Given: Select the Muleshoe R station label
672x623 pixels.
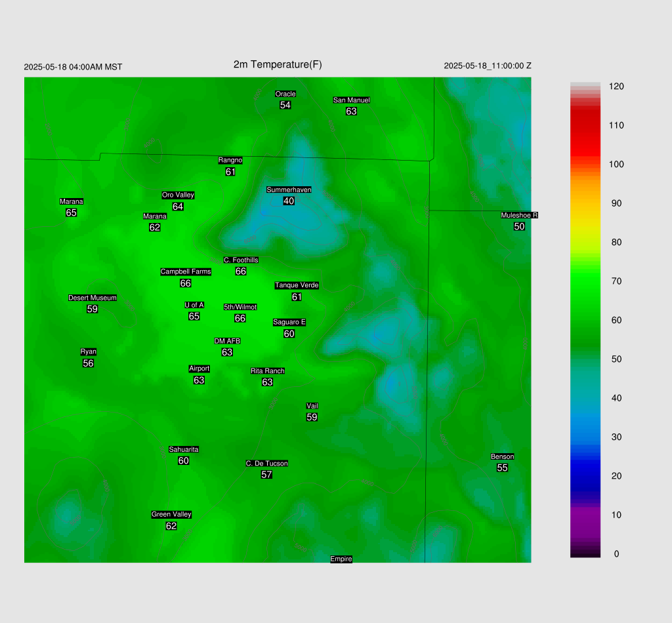Looking at the screenshot, I should (520, 215).
